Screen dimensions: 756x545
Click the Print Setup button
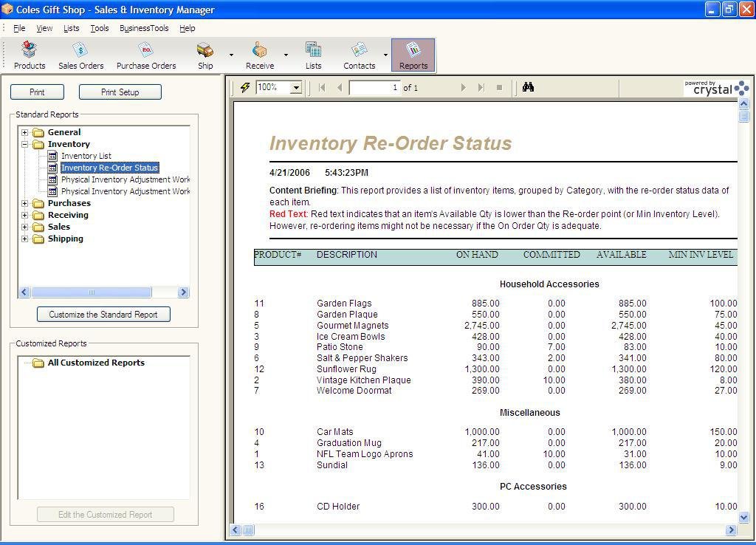pyautogui.click(x=120, y=92)
